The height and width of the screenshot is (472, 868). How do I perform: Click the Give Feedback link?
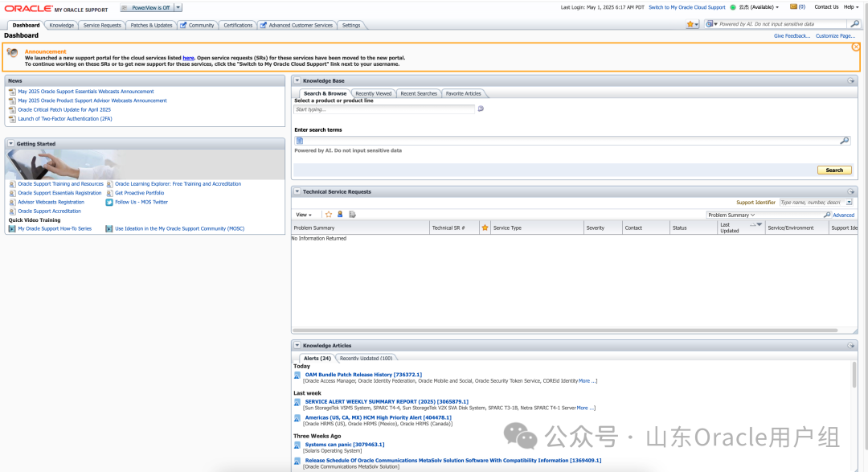click(x=792, y=36)
